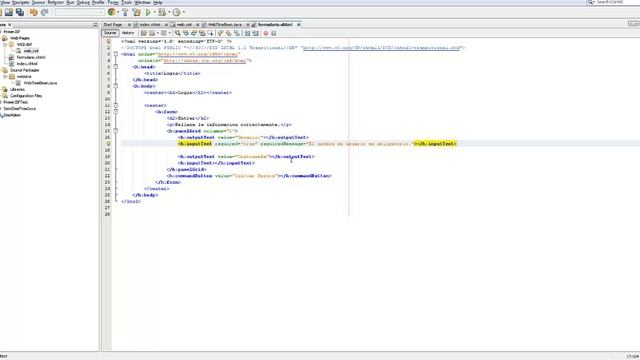Click the Undo toolbar icon
The height and width of the screenshot is (360, 640).
pos(33,13)
